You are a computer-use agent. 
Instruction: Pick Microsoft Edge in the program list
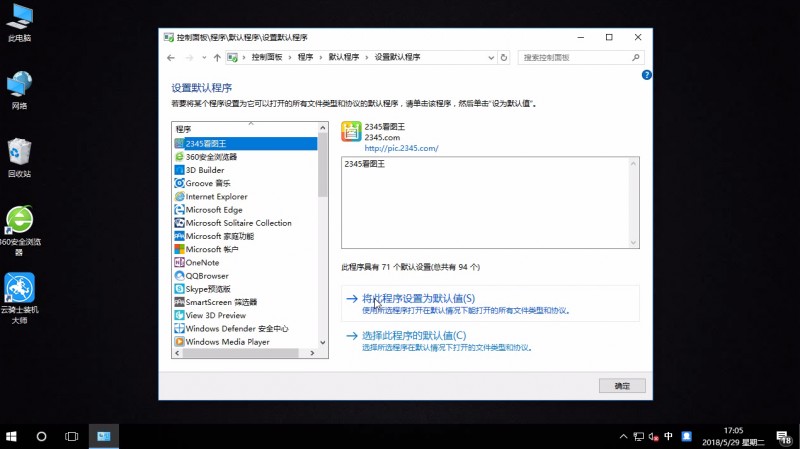tap(245, 210)
